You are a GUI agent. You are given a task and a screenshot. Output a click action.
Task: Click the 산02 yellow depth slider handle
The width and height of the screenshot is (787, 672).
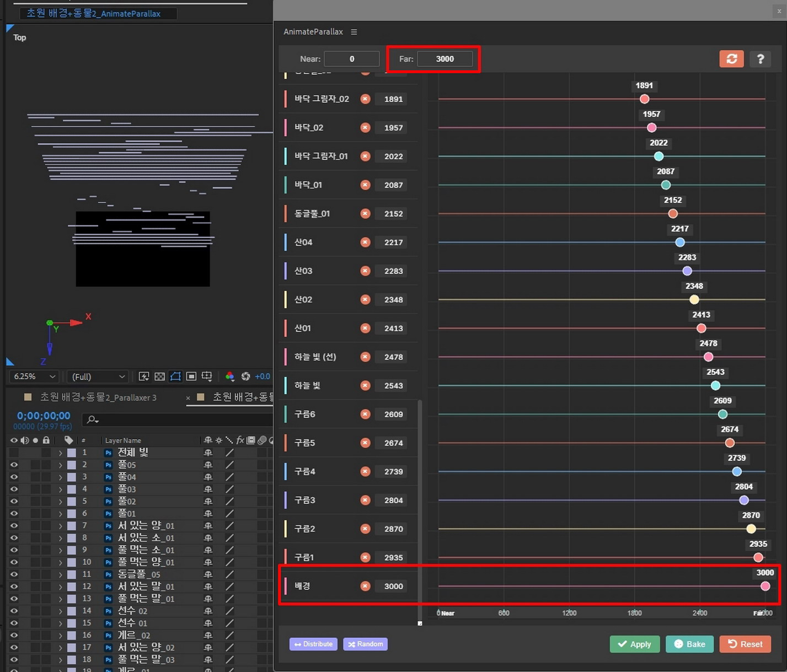(694, 299)
